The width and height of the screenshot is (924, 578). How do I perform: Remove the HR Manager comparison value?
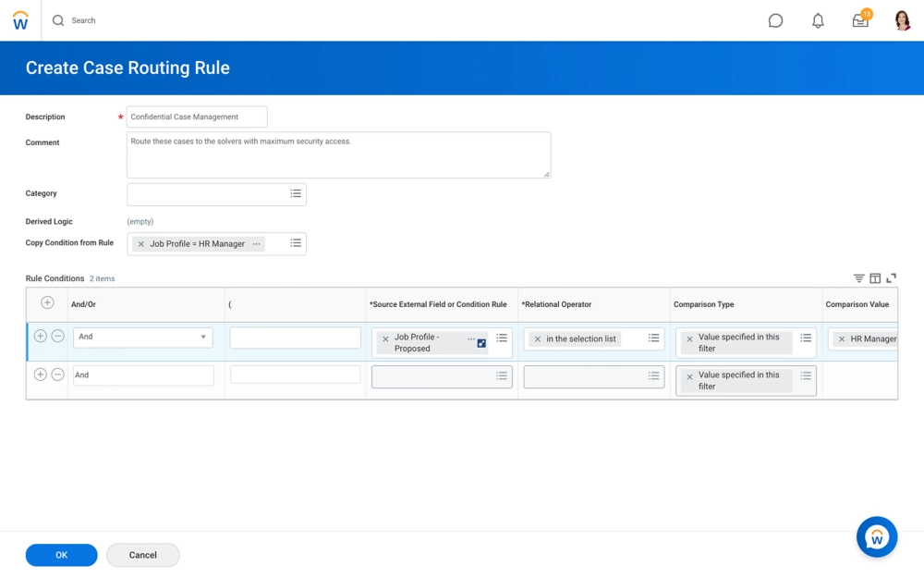coord(841,339)
